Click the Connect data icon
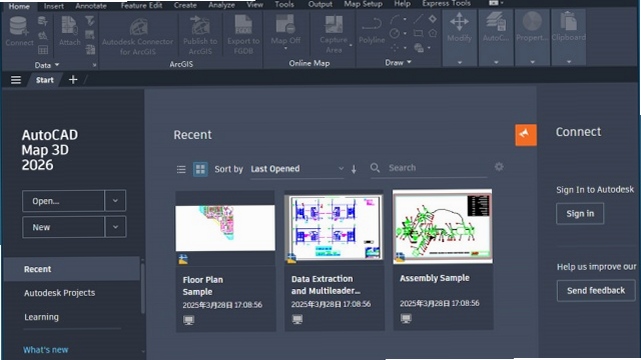641x360 pixels. [19, 26]
